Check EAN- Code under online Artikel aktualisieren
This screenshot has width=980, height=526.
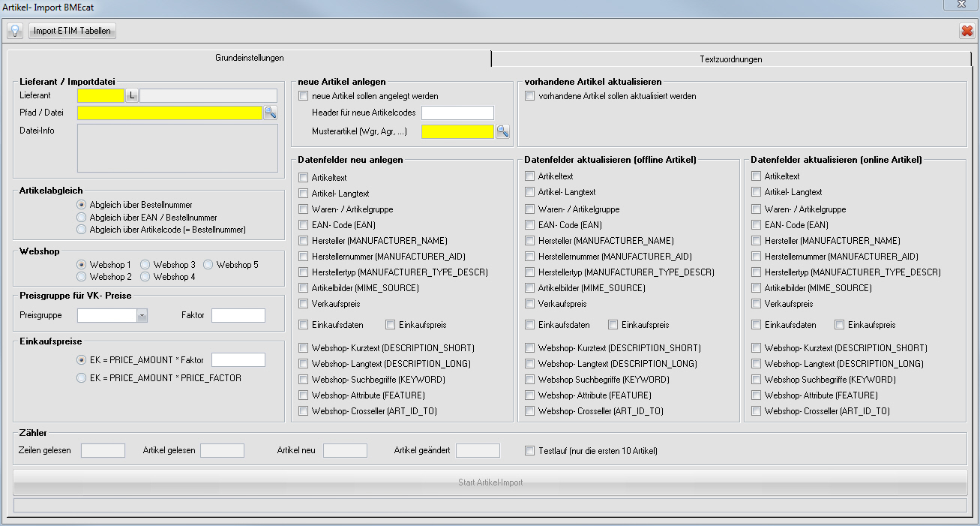pyautogui.click(x=757, y=225)
